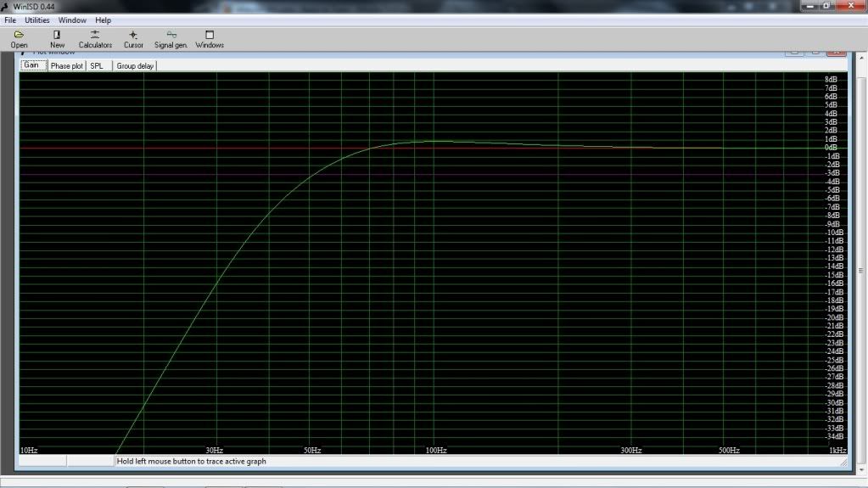Screen dimensions: 868x488
Task: Close the Plot window
Action: click(837, 52)
